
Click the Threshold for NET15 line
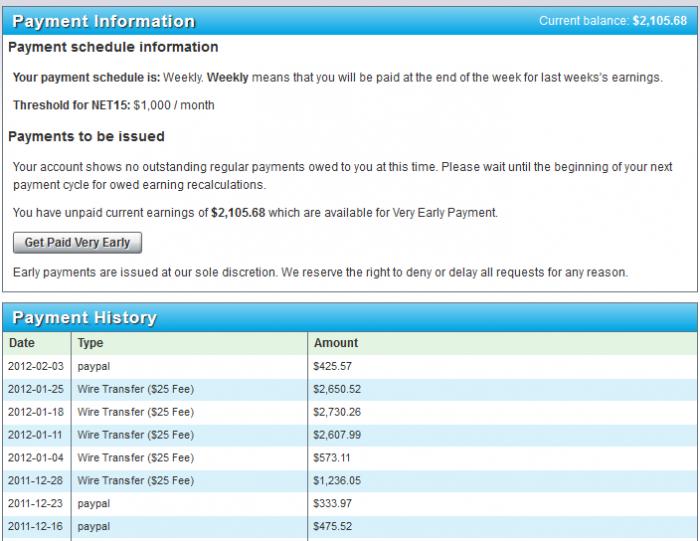click(113, 105)
